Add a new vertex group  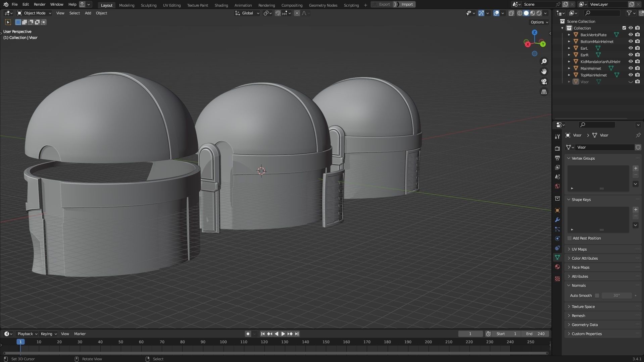coord(636,168)
